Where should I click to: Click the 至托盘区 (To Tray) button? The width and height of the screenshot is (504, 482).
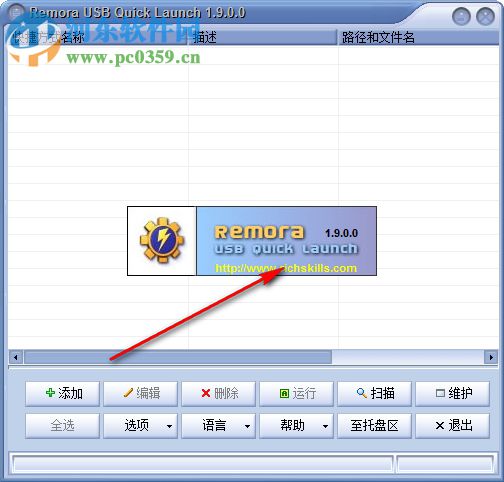click(x=374, y=426)
